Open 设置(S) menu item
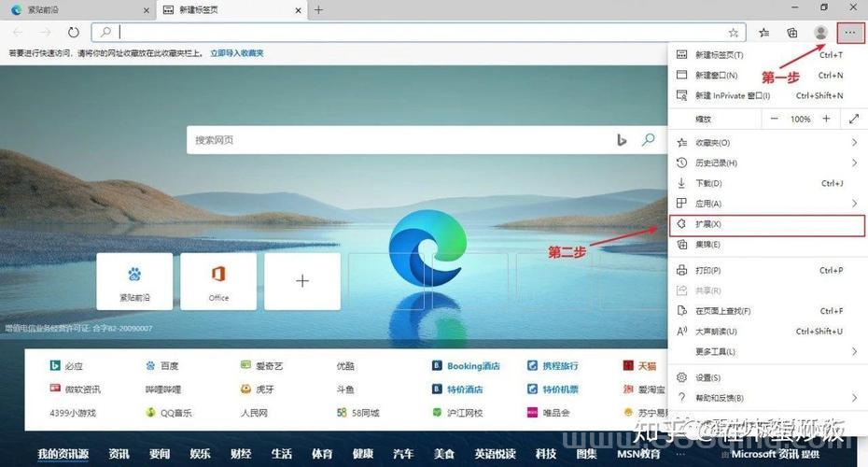The height and width of the screenshot is (467, 868). 766,377
